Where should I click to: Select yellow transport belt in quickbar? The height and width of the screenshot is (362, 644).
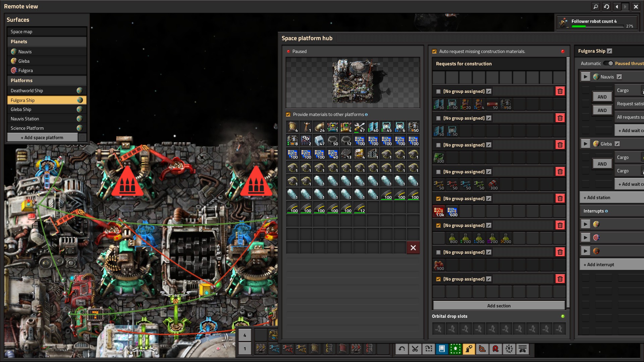(x=261, y=349)
